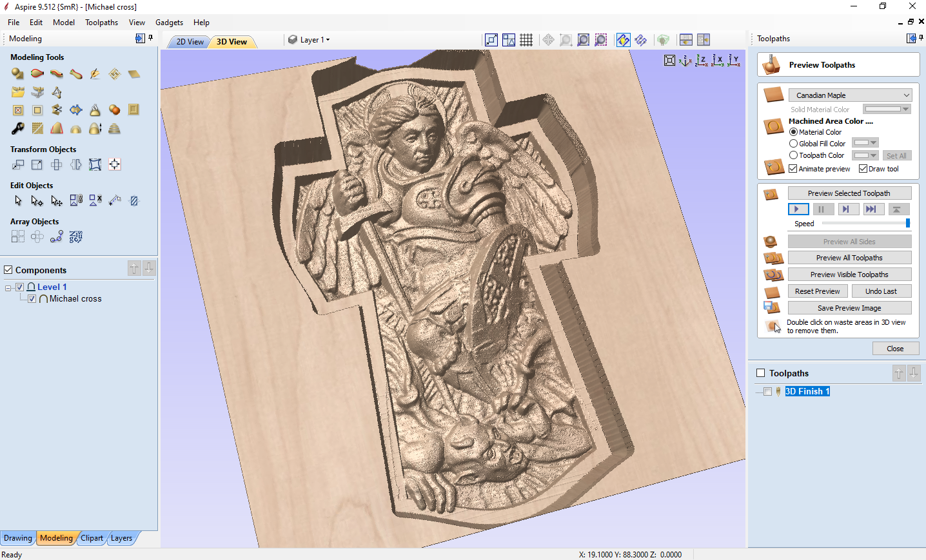Disable the Draw tool checkbox
Screen dimensions: 926x560
[x=863, y=169]
